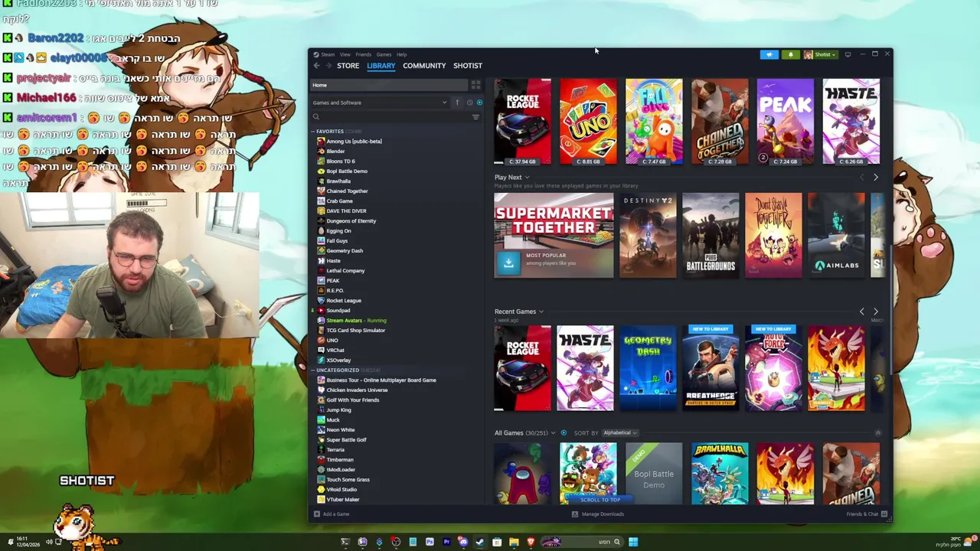Click the library search magnifier icon
Image resolution: width=980 pixels, height=551 pixels.
click(316, 117)
